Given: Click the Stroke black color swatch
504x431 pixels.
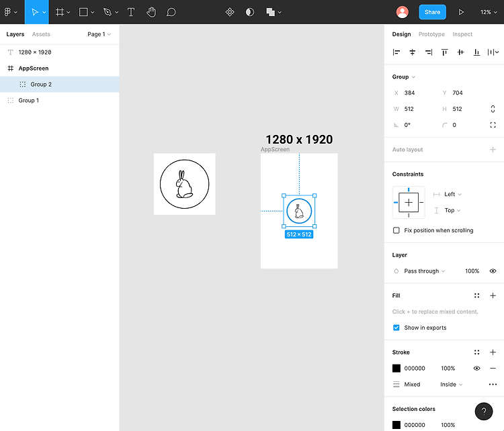Looking at the screenshot, I should click(x=396, y=369).
